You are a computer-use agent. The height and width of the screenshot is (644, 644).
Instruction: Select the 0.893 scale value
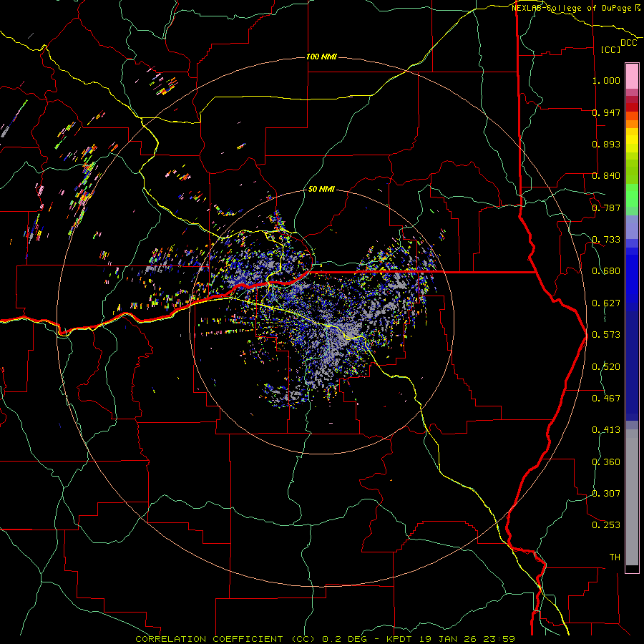tap(606, 144)
